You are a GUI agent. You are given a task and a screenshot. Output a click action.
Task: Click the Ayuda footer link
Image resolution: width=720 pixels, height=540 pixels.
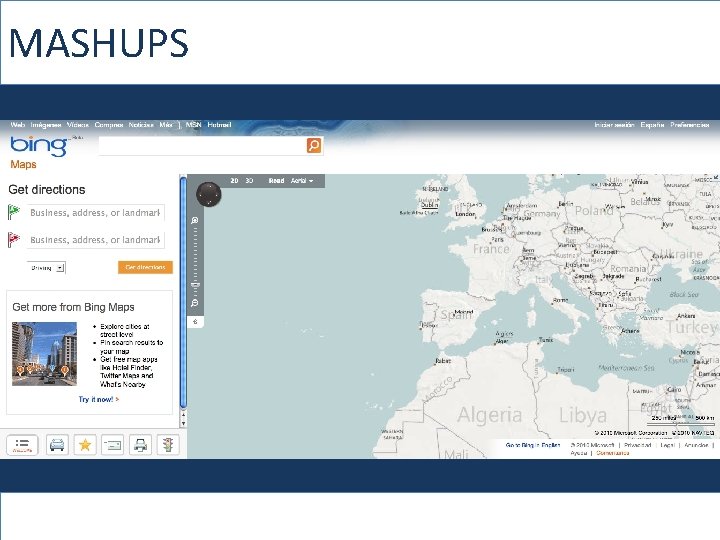pos(579,453)
